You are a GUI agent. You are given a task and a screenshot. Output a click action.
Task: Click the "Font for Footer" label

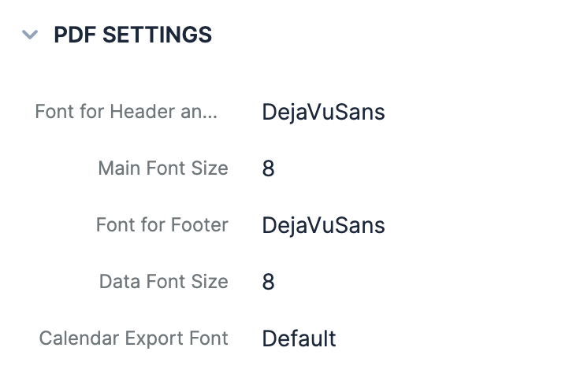pos(162,225)
